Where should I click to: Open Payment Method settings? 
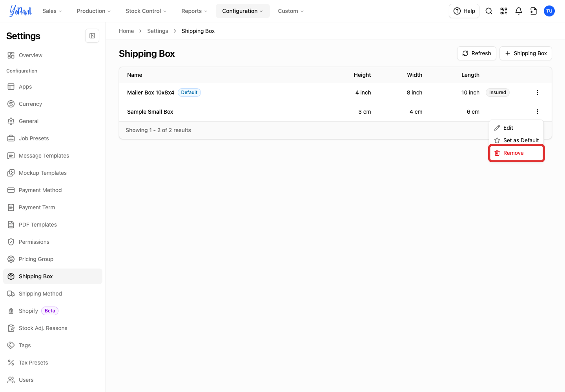(x=53, y=190)
